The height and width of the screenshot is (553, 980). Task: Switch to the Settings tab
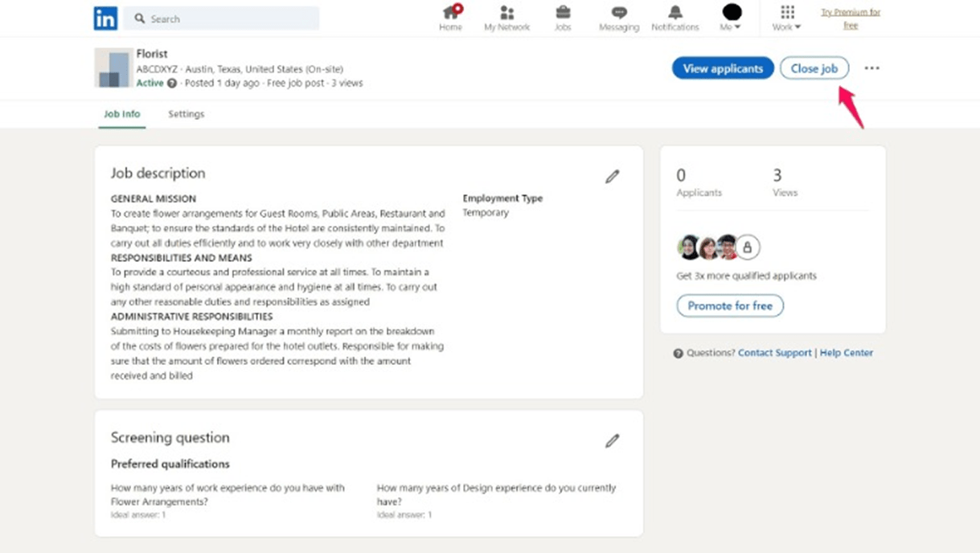[186, 114]
